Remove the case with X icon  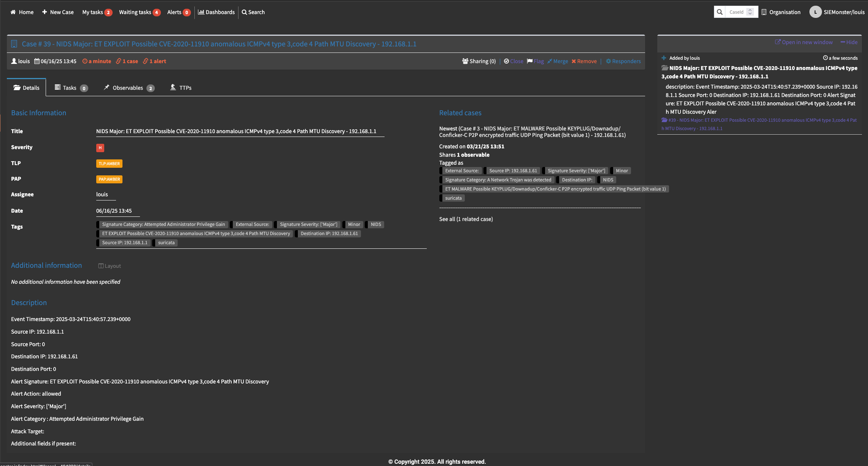(574, 61)
